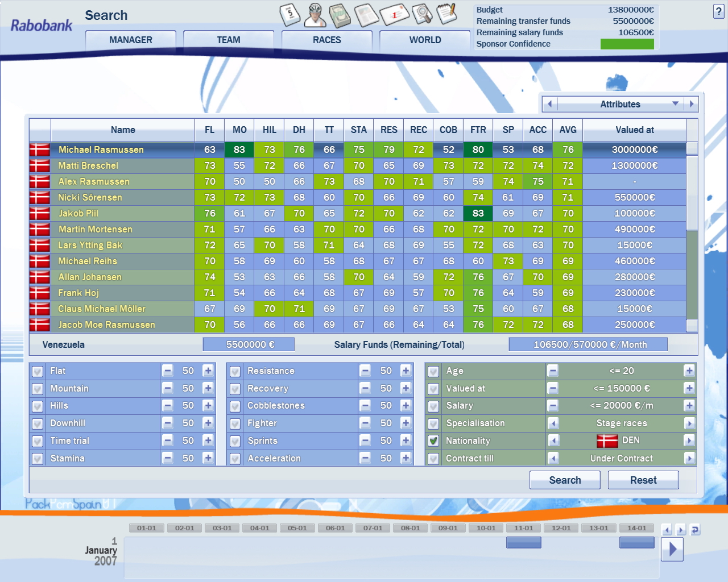Open the Attributes view dropdown
The width and height of the screenshot is (728, 582).
[x=676, y=104]
